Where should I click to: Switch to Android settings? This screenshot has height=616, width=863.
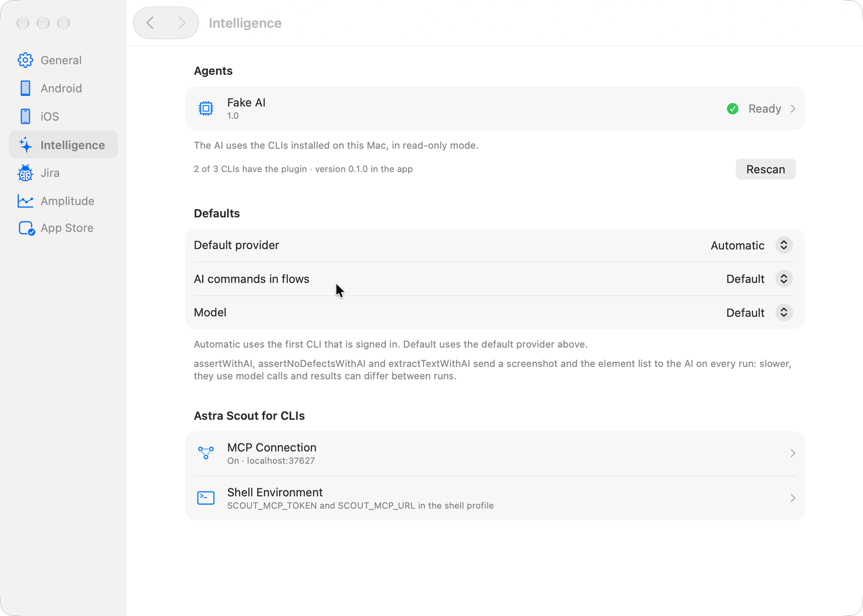click(x=63, y=88)
